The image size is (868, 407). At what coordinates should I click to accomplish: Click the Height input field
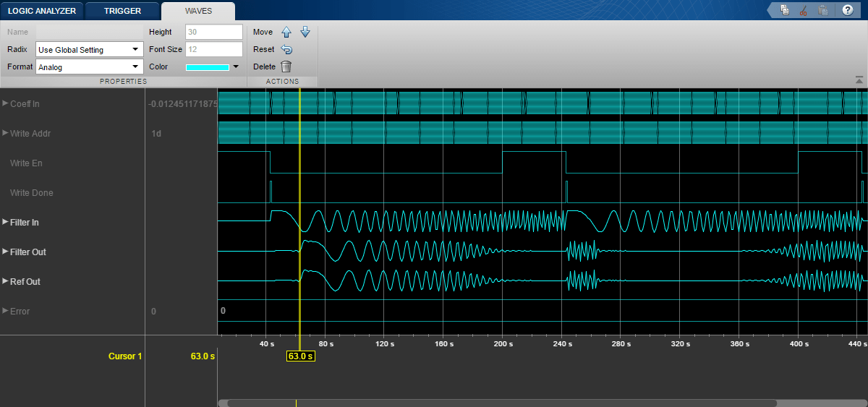213,32
